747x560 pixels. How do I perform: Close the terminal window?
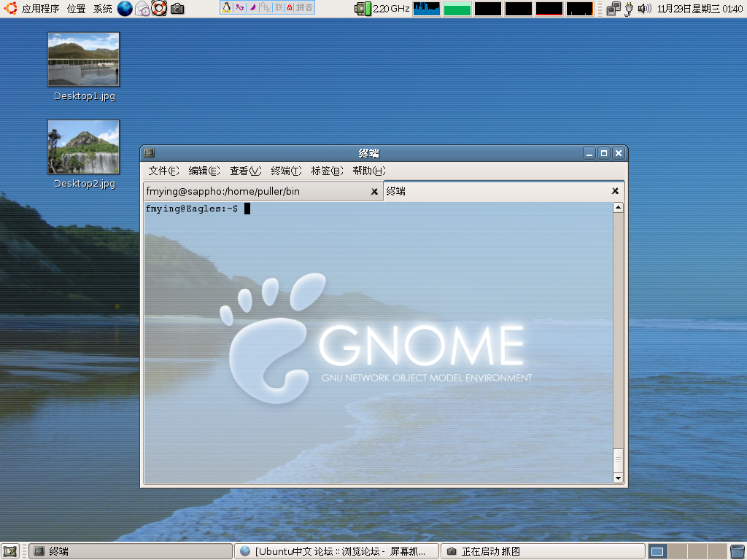click(619, 153)
